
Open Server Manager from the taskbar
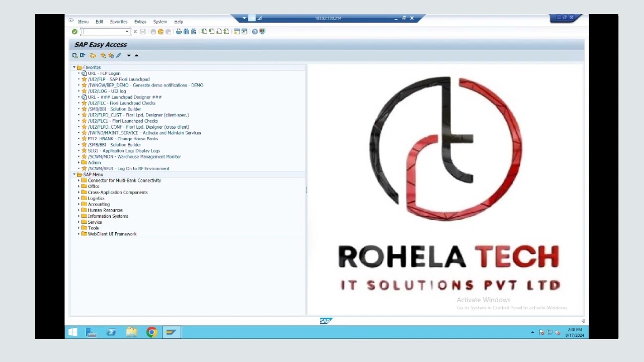[x=91, y=332]
